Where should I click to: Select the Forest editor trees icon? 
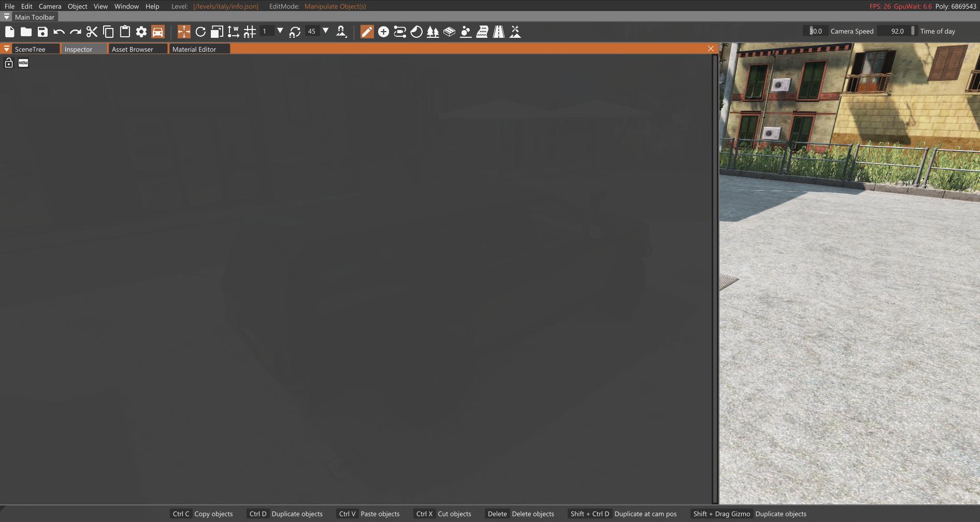(433, 32)
